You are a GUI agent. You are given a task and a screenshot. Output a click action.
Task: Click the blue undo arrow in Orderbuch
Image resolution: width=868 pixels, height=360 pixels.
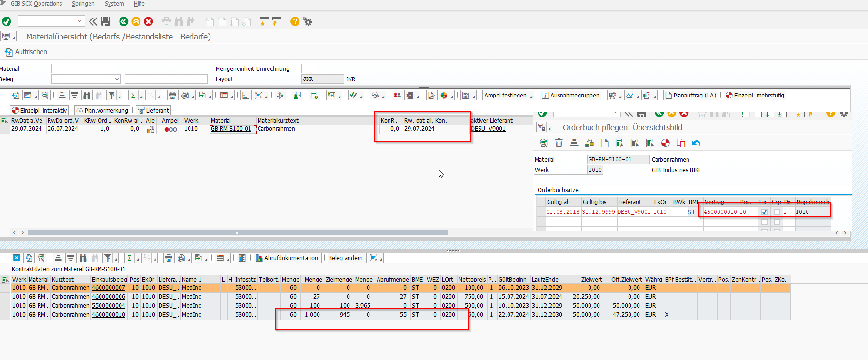pyautogui.click(x=696, y=143)
